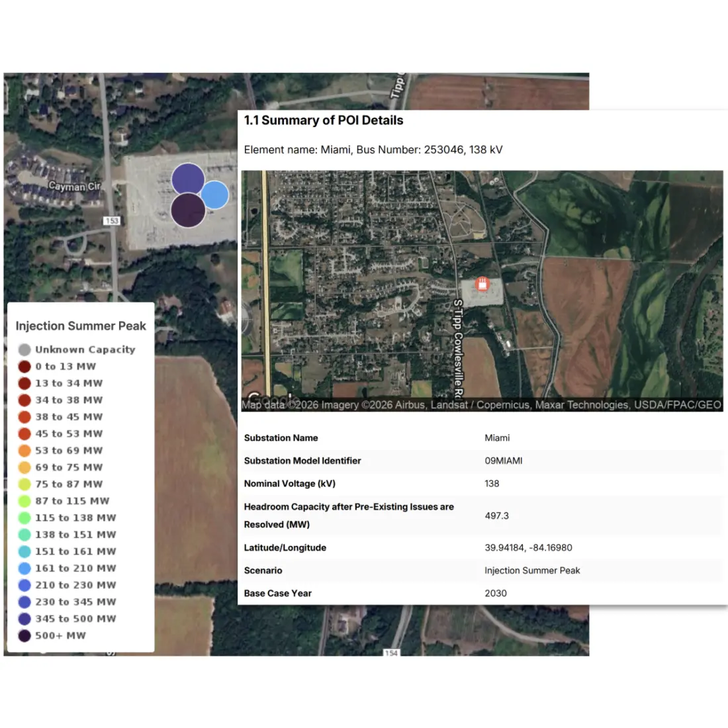
Task: Select the headroom capacity value 497.3
Action: click(x=496, y=516)
